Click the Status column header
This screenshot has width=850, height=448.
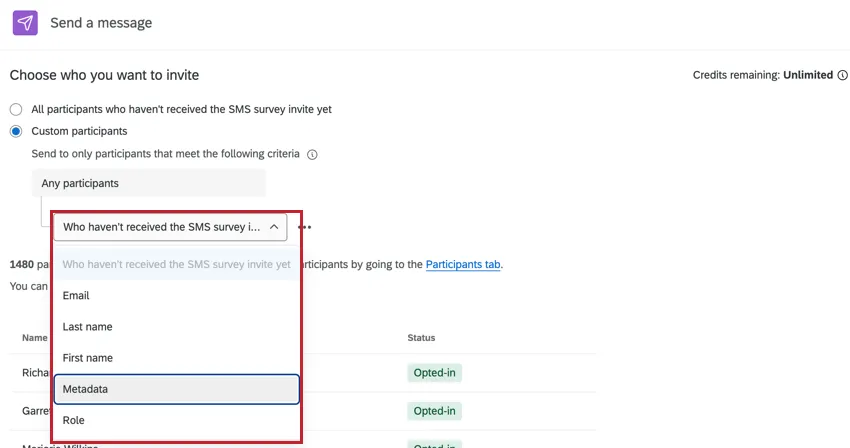click(x=421, y=337)
